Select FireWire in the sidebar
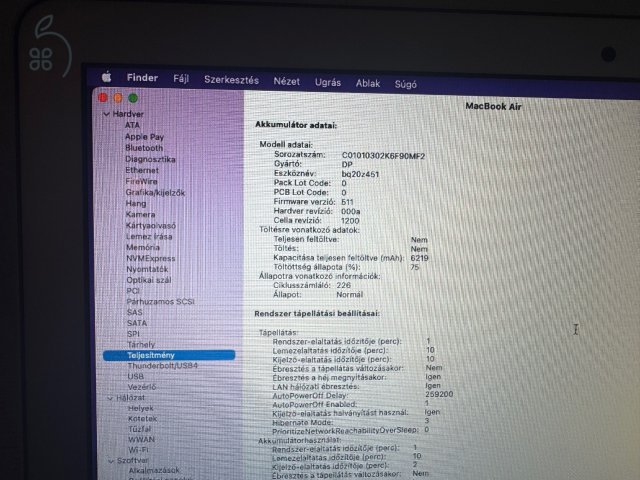640x480 pixels. point(142,181)
